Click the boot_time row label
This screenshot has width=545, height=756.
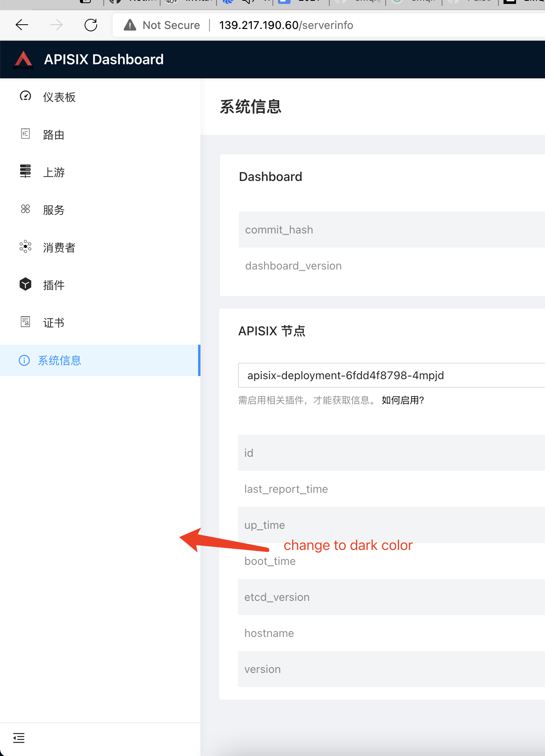pos(270,561)
